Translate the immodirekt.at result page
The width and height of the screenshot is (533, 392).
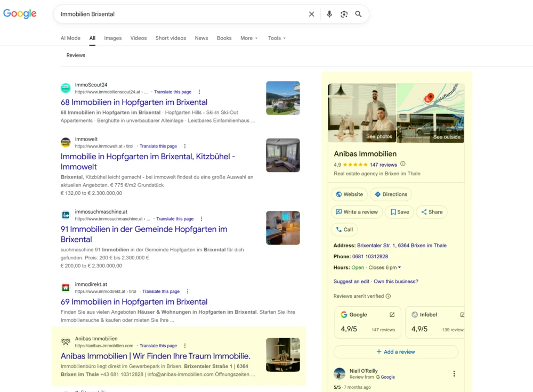point(161,291)
